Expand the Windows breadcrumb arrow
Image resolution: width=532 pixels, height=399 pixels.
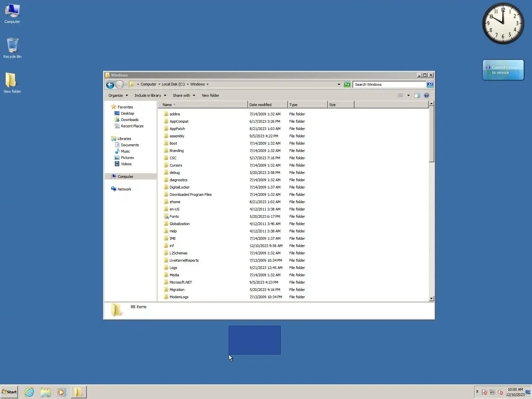coord(207,84)
